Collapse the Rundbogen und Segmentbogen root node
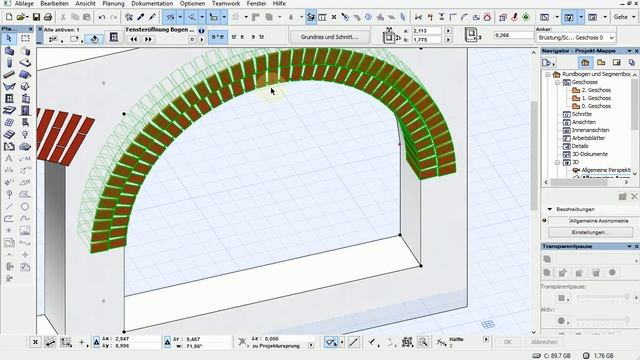Viewport: 640px width, 360px height. [548, 74]
